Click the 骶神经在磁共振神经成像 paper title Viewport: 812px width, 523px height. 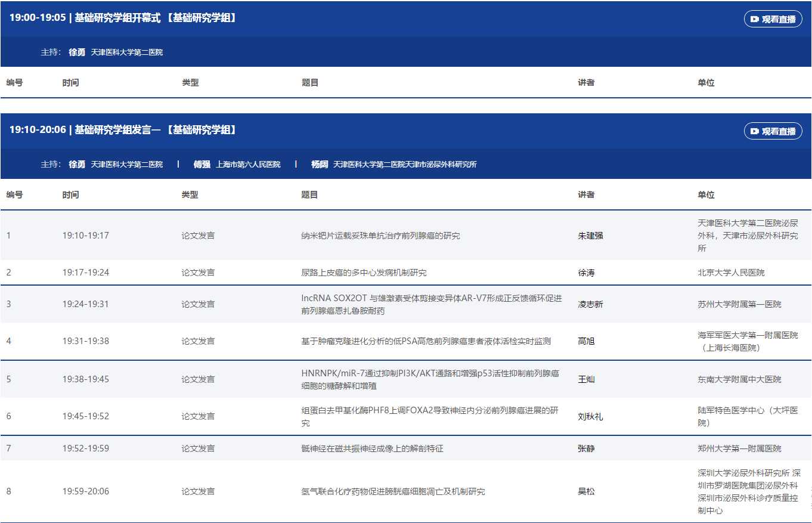coord(372,448)
